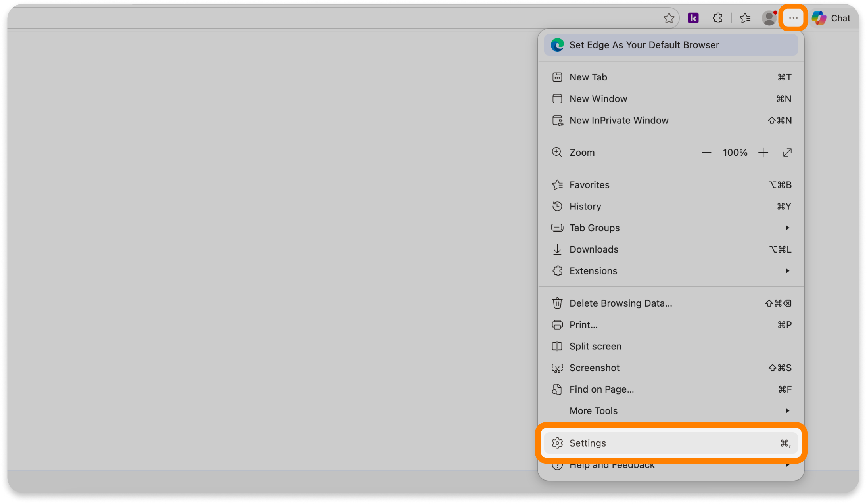This screenshot has width=867, height=504.
Task: Click the Extensions puzzle icon in menu
Action: point(557,271)
